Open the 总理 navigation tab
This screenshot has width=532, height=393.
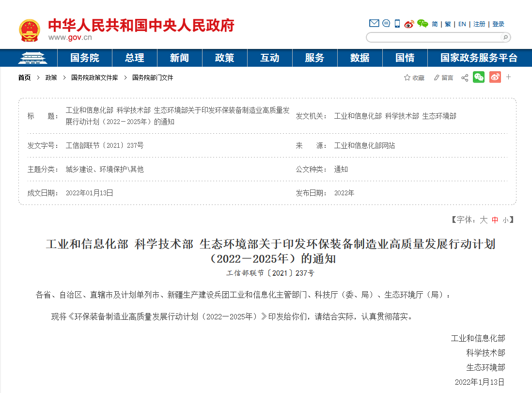coord(135,58)
